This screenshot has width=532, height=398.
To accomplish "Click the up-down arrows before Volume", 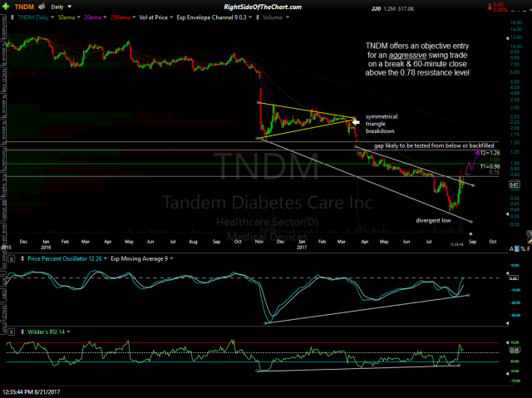I will click(x=258, y=17).
